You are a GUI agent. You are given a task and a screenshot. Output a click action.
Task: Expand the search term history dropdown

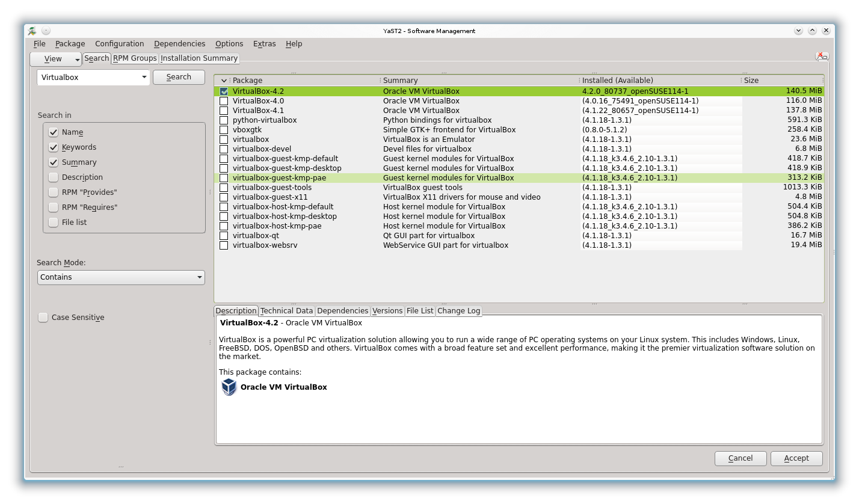144,77
